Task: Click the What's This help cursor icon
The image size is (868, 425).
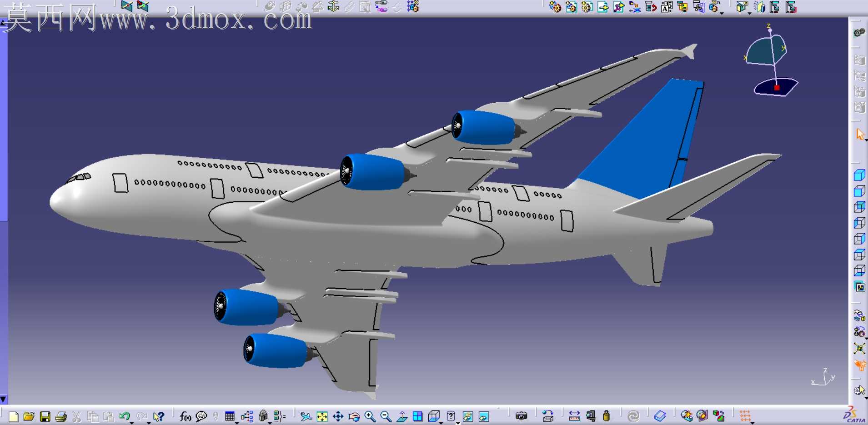Action: 159,416
